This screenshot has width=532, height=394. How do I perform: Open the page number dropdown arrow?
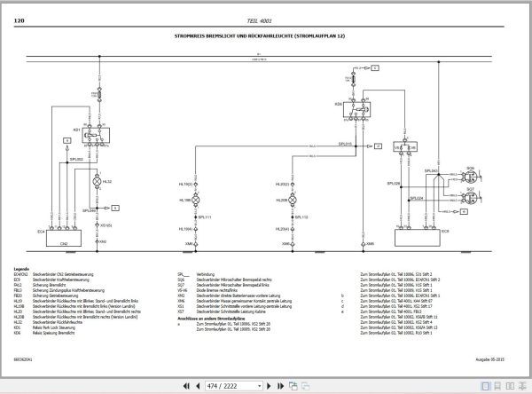pos(259,386)
